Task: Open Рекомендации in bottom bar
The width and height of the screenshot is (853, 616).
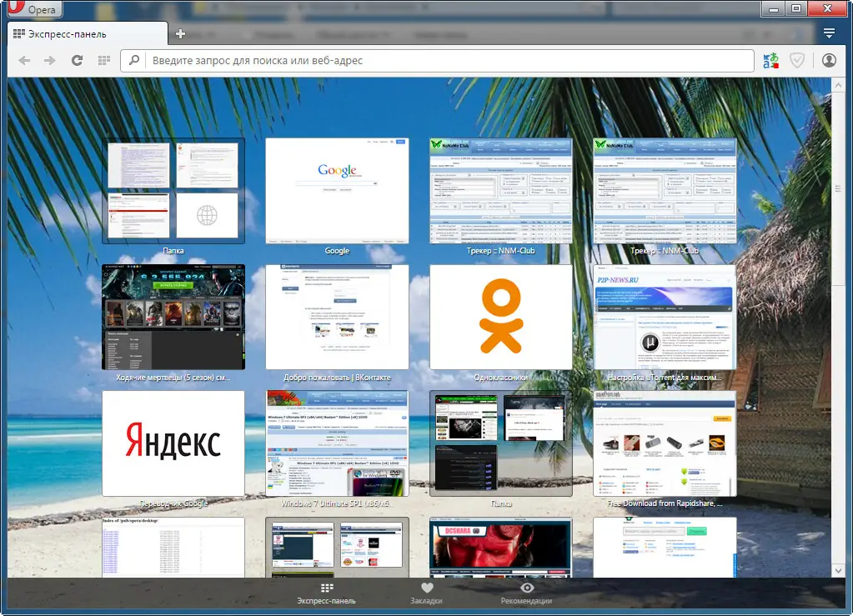Action: [527, 593]
